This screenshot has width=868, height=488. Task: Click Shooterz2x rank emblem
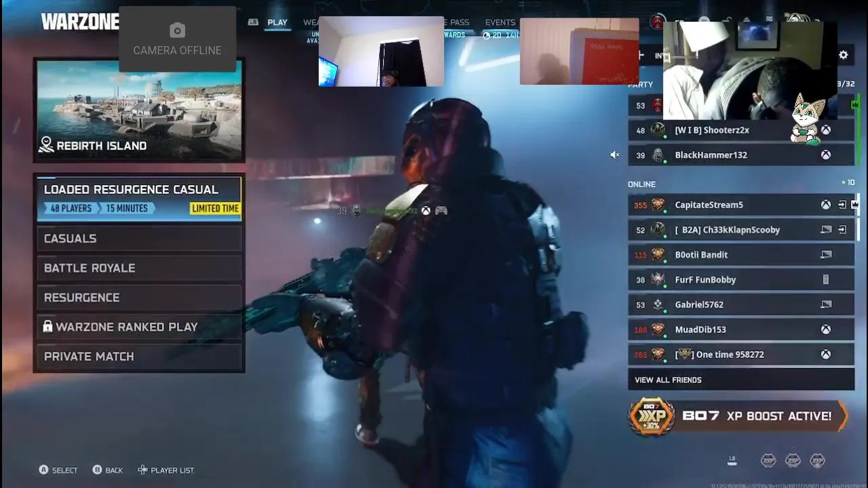658,130
